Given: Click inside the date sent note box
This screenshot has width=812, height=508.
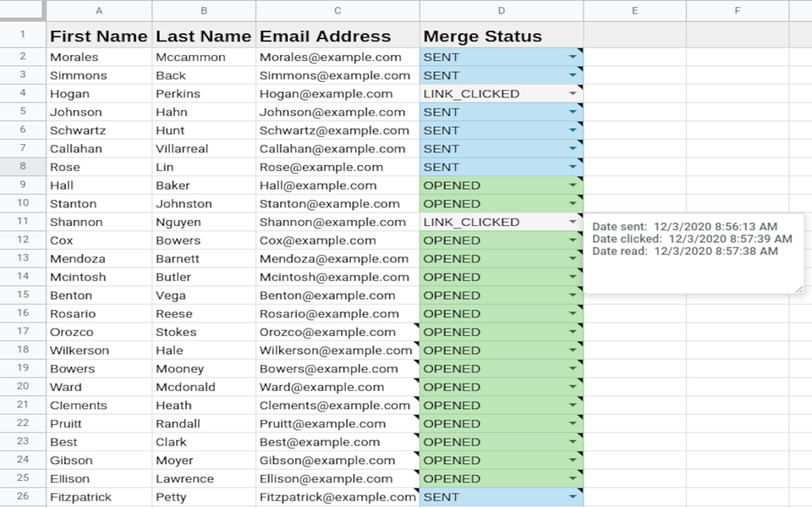Looking at the screenshot, I should click(x=694, y=254).
